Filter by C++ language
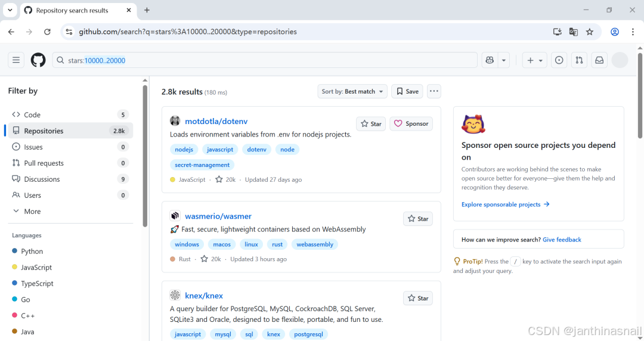Image resolution: width=644 pixels, height=341 pixels. pos(23,315)
